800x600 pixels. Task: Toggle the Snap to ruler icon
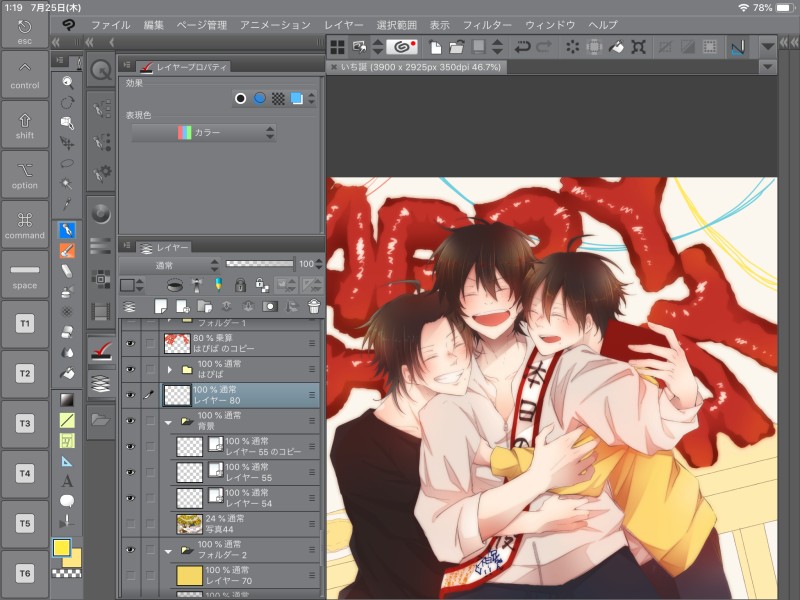pos(738,47)
